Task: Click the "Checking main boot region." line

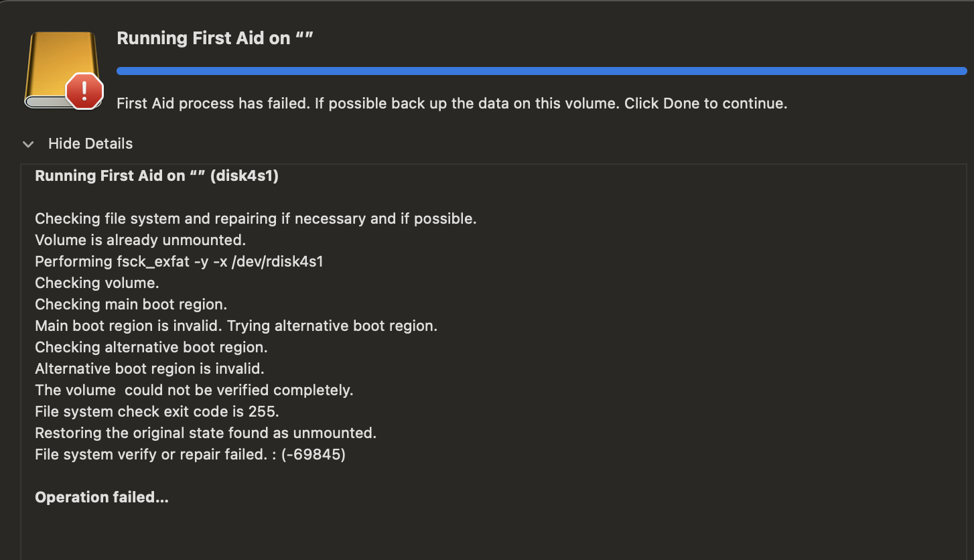Action: click(x=131, y=304)
